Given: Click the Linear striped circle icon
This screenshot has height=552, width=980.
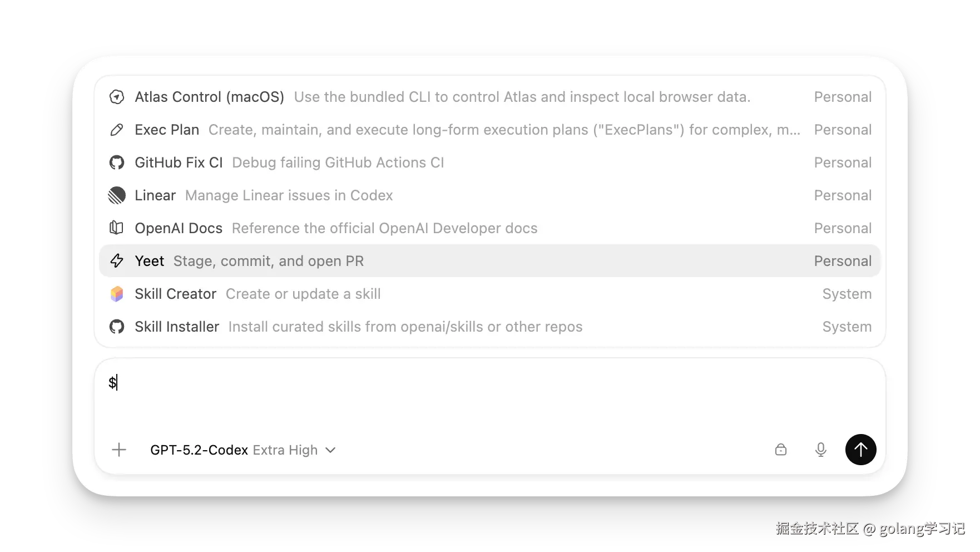Looking at the screenshot, I should pyautogui.click(x=117, y=195).
